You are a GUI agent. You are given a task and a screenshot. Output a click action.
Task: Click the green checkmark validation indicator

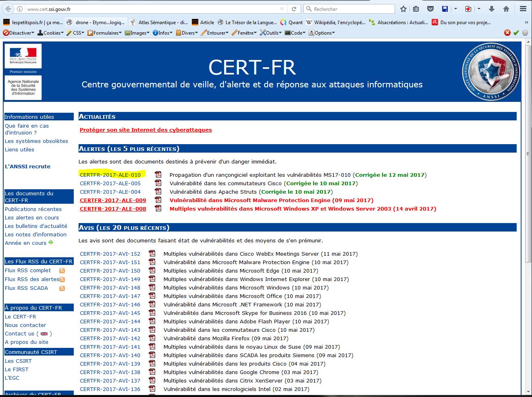click(516, 33)
